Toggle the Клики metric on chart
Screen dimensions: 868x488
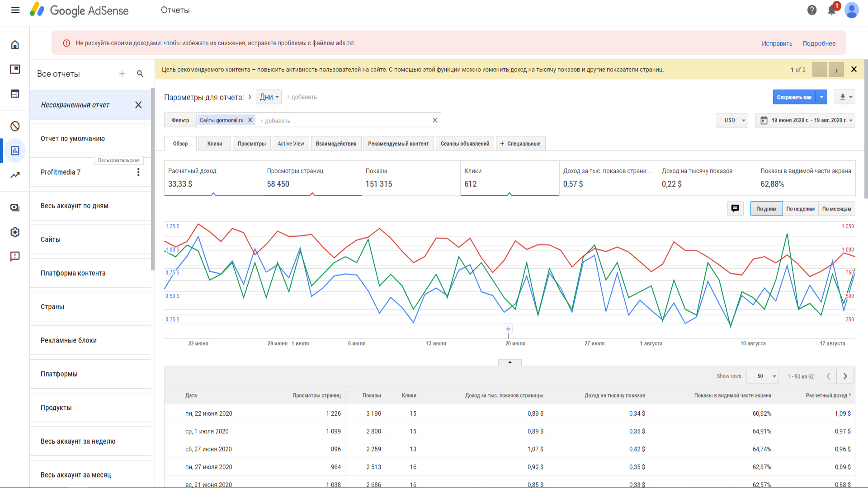point(509,178)
